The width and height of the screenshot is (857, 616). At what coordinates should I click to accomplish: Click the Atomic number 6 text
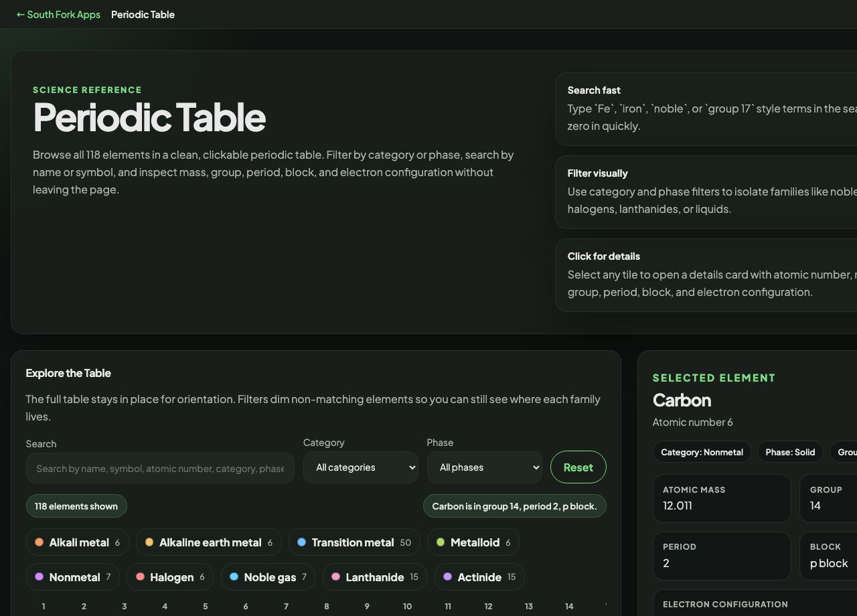[x=693, y=422]
